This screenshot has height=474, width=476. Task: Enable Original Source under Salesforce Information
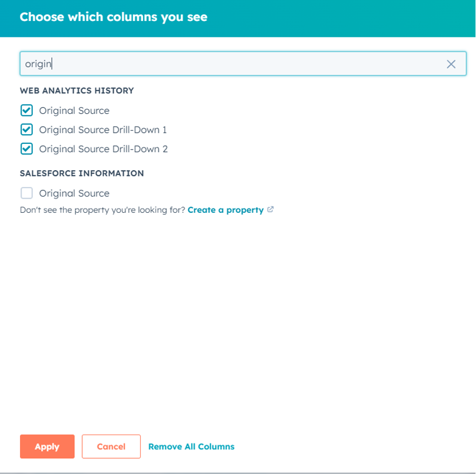point(26,193)
